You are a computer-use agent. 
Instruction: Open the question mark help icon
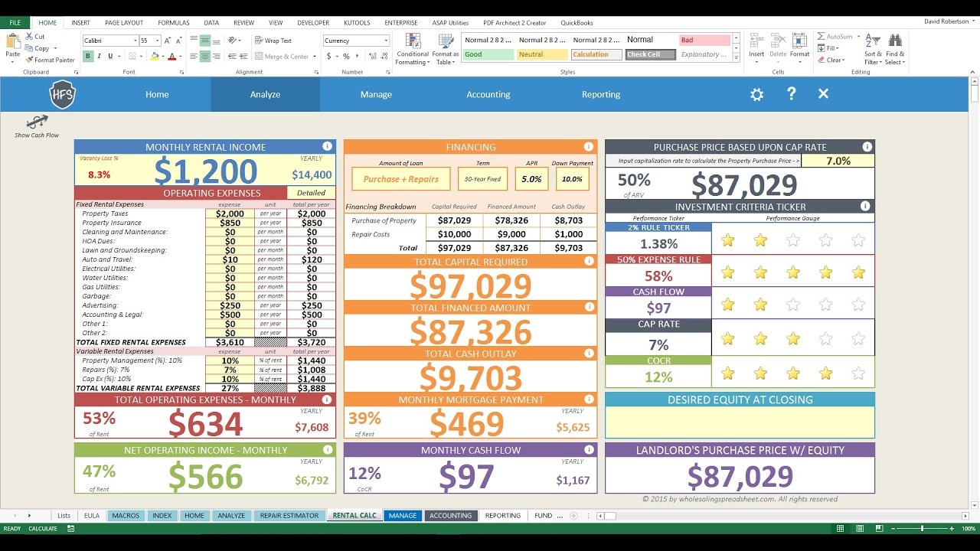(792, 93)
